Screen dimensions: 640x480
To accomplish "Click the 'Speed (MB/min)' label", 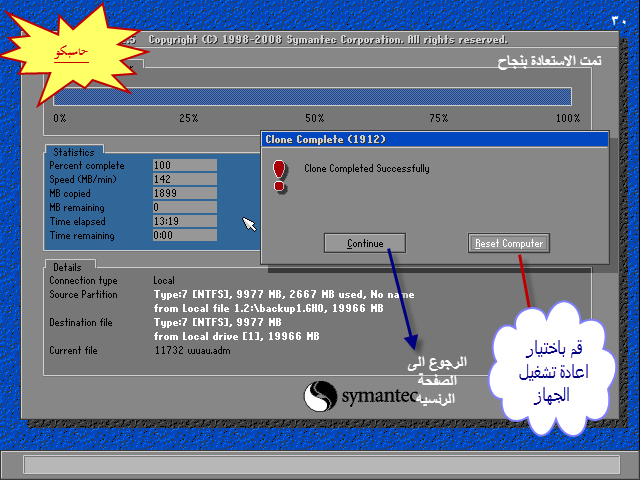I will pyautogui.click(x=83, y=180).
